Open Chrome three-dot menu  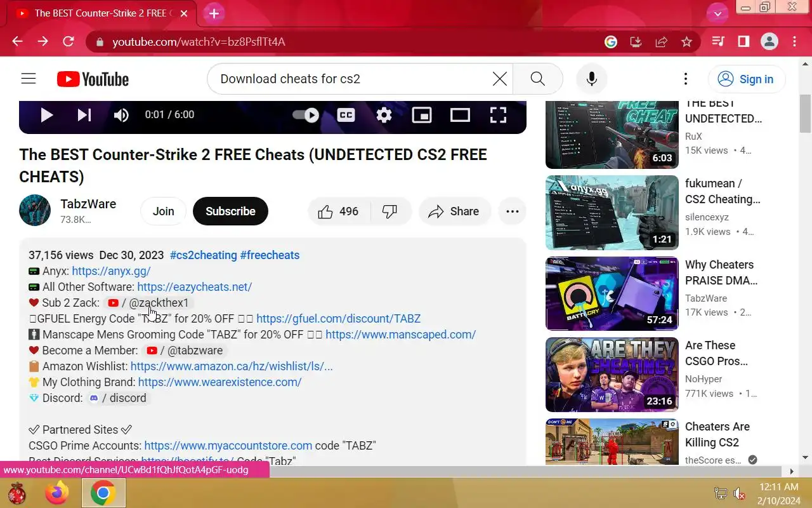[x=795, y=42]
